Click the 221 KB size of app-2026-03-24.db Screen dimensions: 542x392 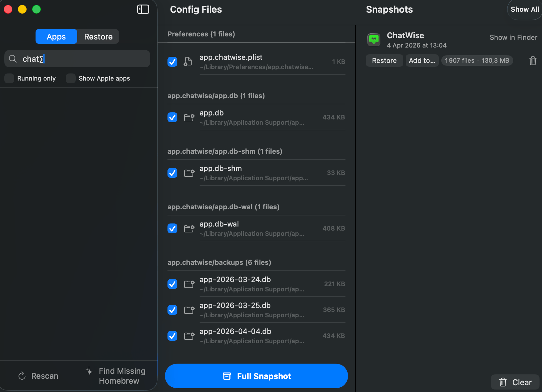click(x=334, y=284)
